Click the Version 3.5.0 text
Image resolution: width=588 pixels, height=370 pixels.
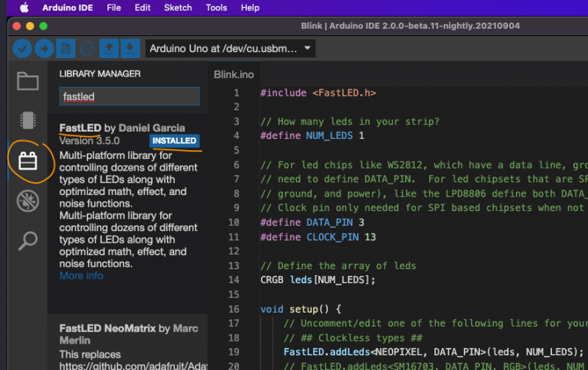pyautogui.click(x=89, y=140)
